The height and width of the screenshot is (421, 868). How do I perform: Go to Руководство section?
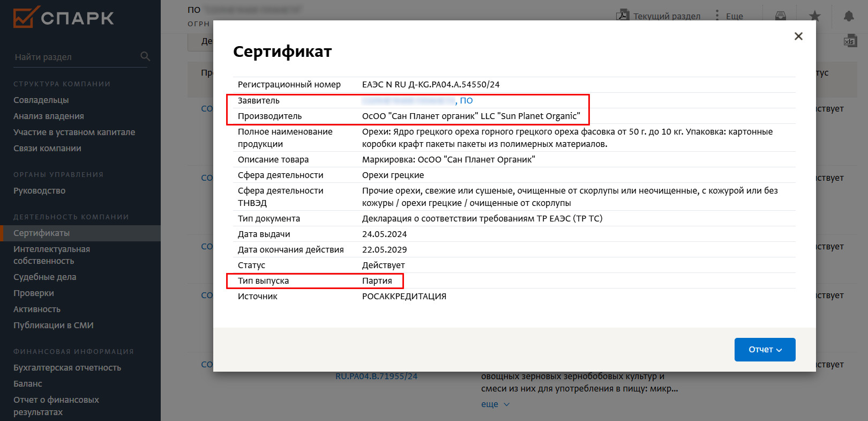(40, 191)
